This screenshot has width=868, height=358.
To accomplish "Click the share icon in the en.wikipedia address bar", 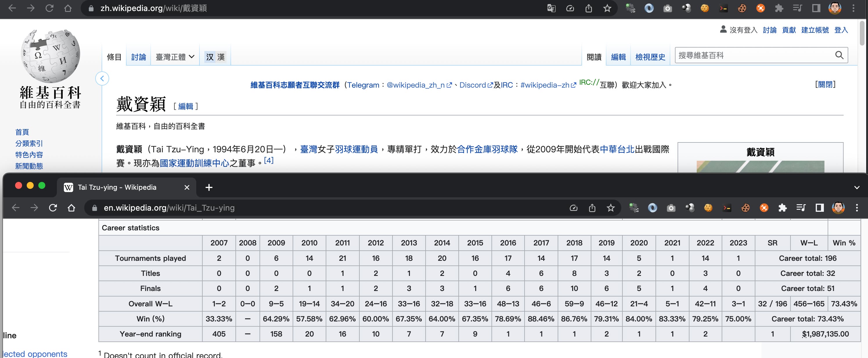I will 592,208.
